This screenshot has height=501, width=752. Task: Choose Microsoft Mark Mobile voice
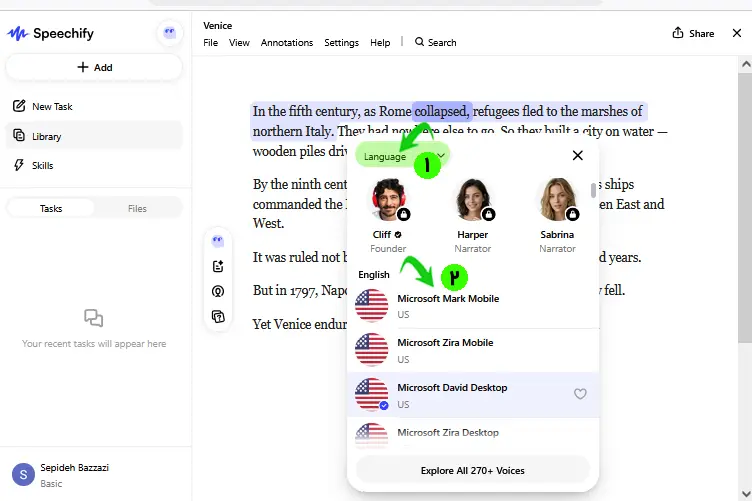coord(473,306)
